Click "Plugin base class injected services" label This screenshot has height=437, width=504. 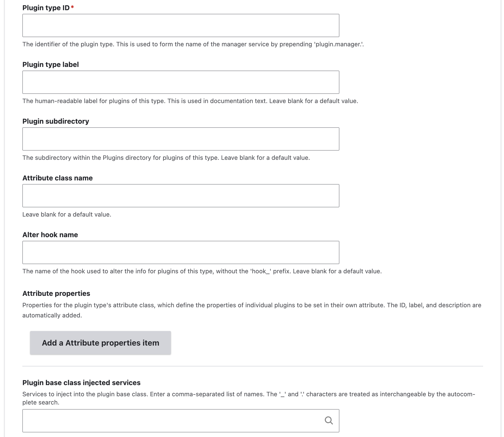point(81,383)
